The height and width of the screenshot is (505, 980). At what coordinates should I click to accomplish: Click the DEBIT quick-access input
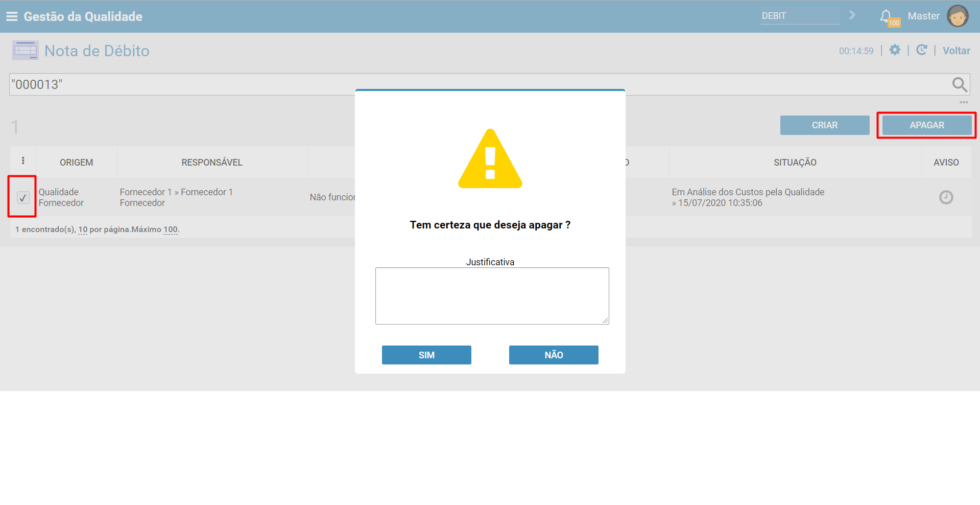pos(800,16)
